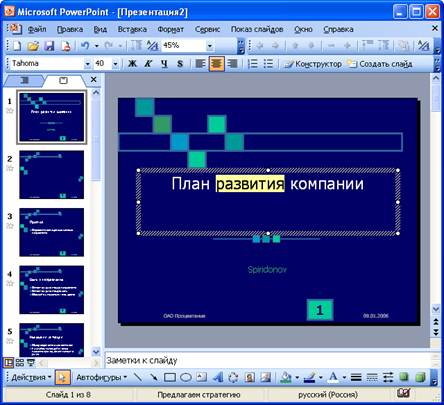This screenshot has height=405, width=444.
Task: Toggle align right
Action: 232,63
